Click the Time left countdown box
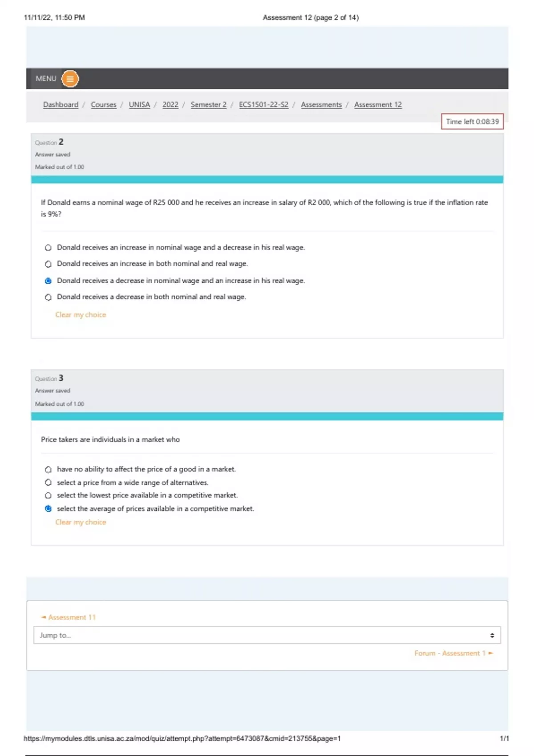The width and height of the screenshot is (534, 756). [472, 121]
